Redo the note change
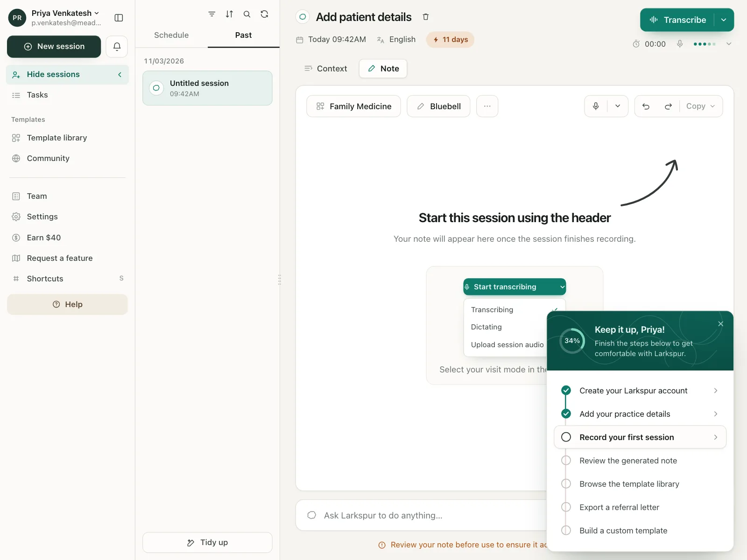Image resolution: width=747 pixels, height=560 pixels. (668, 106)
